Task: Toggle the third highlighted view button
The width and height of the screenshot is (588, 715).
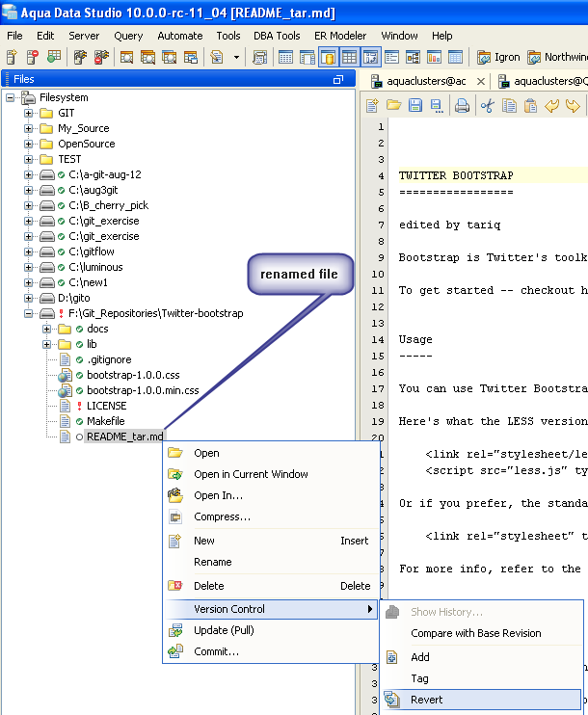Action: [x=370, y=58]
